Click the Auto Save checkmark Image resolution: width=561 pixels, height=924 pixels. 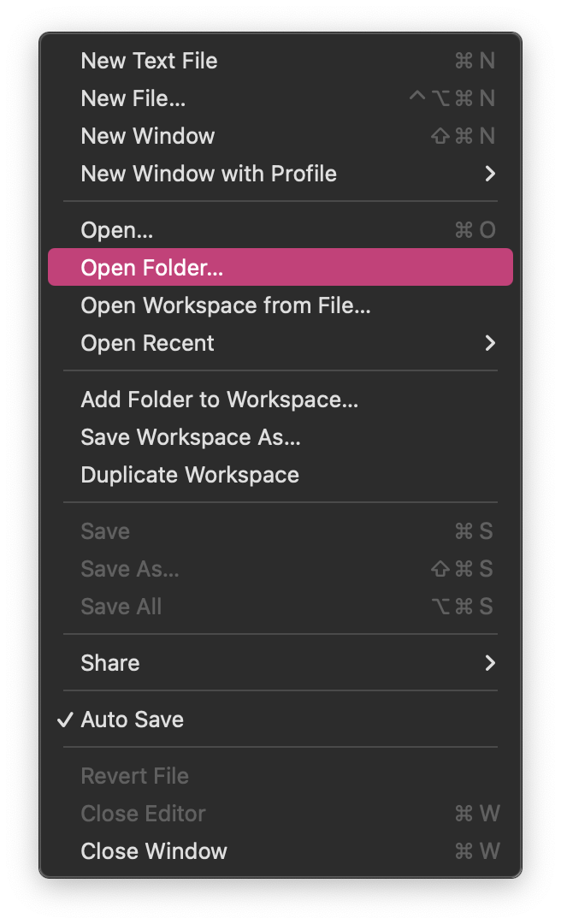pyautogui.click(x=65, y=720)
